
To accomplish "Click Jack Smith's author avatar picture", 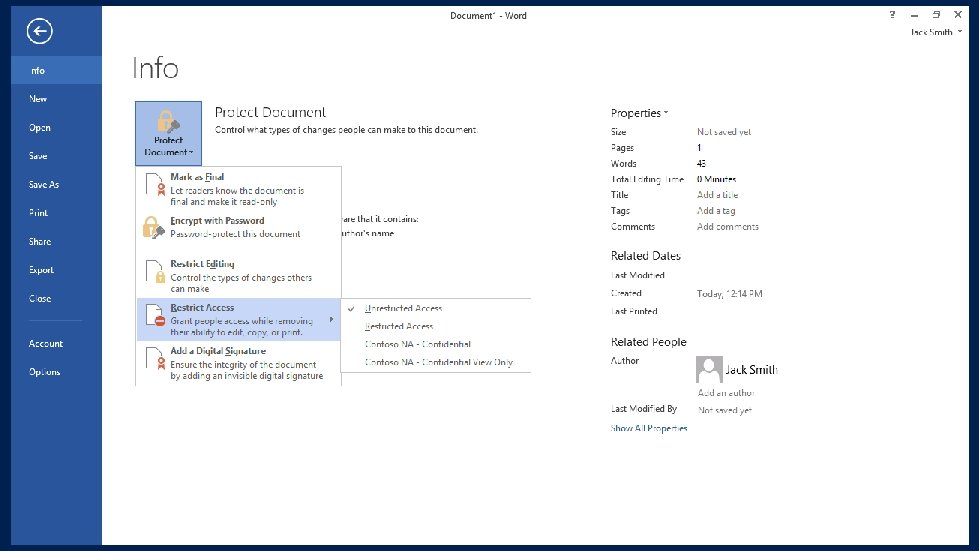I will (x=709, y=369).
